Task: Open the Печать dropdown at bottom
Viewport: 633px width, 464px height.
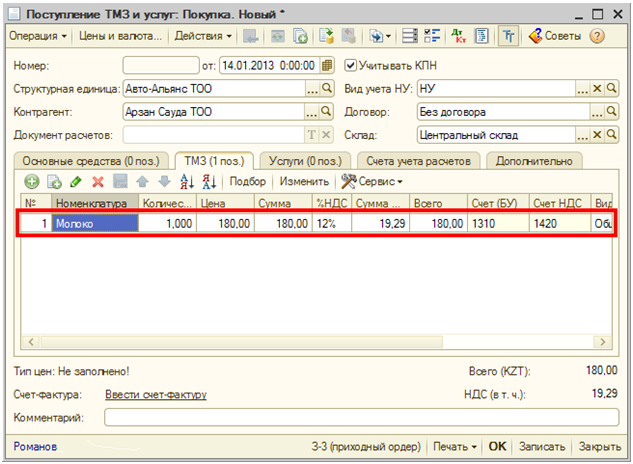Action: point(457,447)
